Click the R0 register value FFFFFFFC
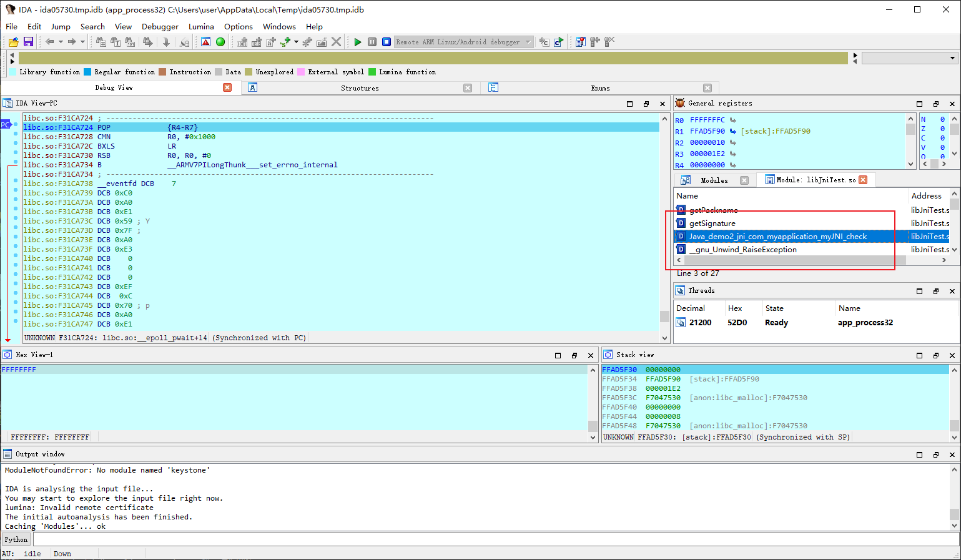The image size is (961, 560). click(x=707, y=120)
